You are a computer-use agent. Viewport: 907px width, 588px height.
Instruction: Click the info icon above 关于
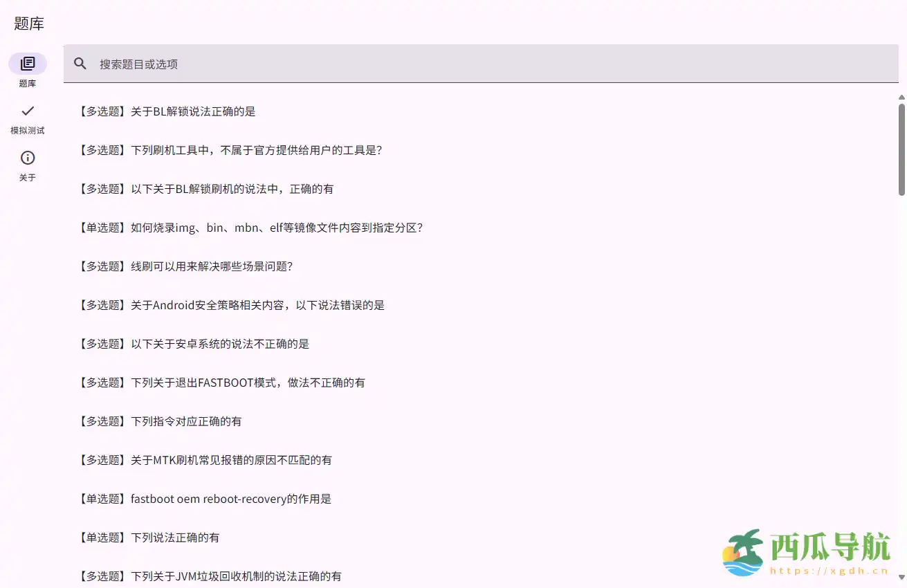coord(28,157)
